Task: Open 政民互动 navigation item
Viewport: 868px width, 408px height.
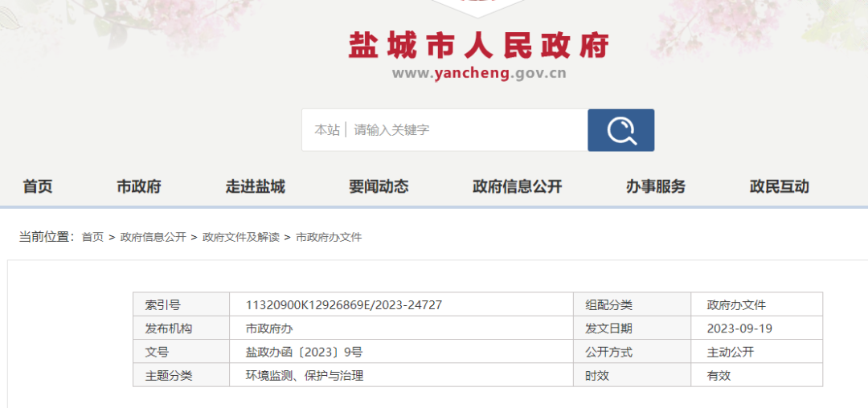Action: point(780,187)
